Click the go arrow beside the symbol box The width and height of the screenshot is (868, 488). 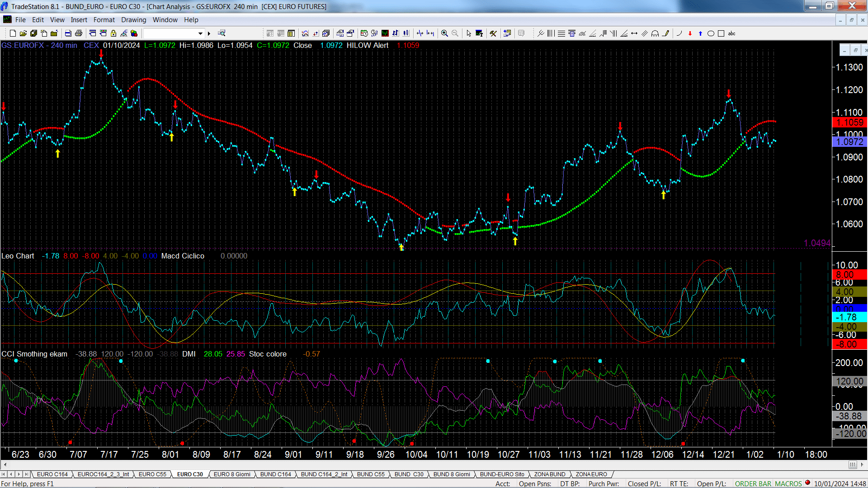(209, 33)
